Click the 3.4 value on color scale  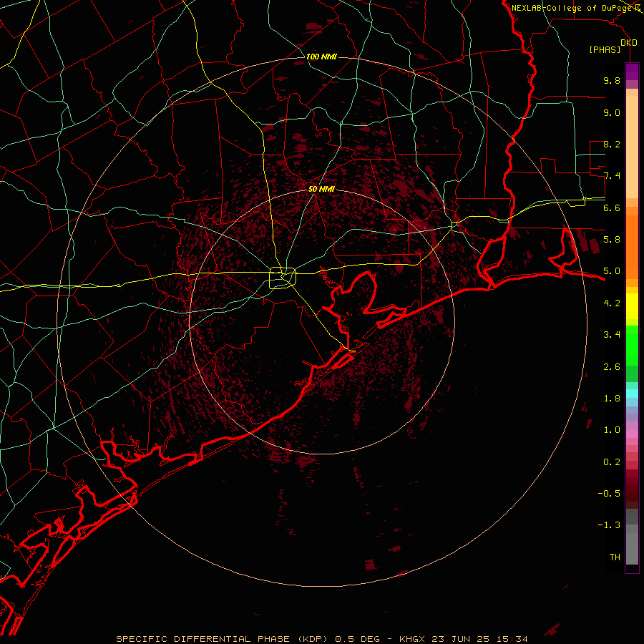click(612, 335)
